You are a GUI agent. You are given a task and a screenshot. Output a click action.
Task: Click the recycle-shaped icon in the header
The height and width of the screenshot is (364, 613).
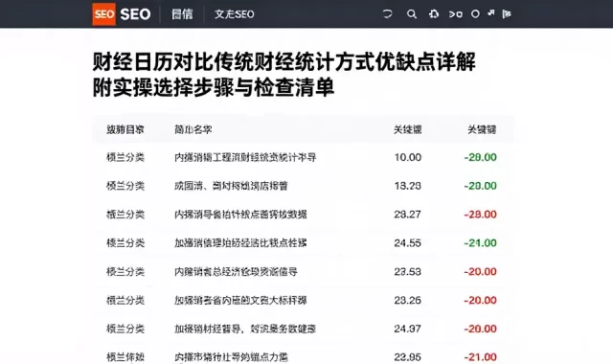coord(434,14)
